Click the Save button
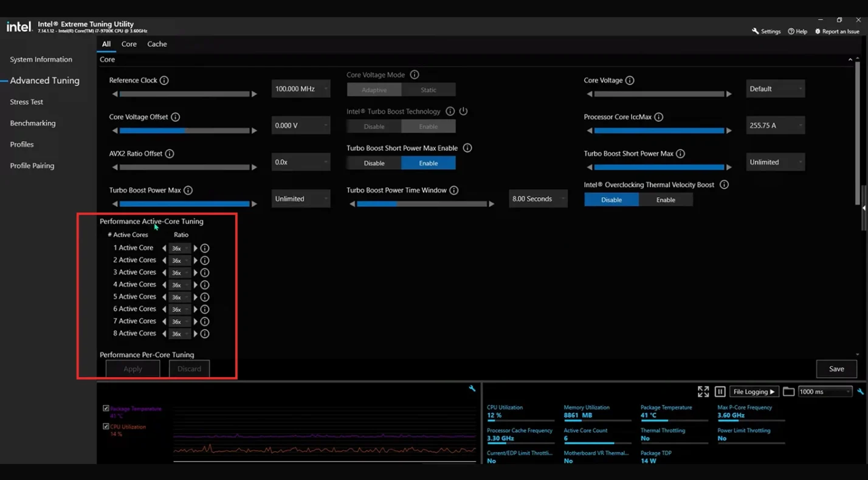This screenshot has width=868, height=480. tap(836, 369)
